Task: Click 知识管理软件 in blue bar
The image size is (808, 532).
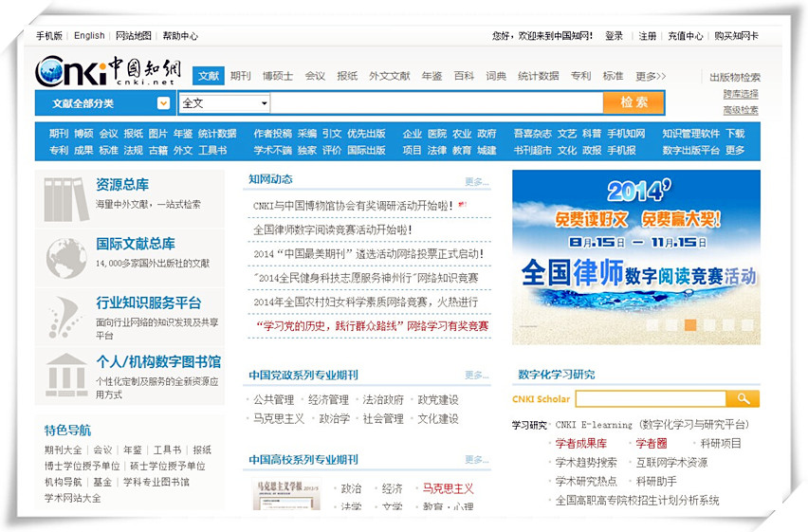Action: 691,134
